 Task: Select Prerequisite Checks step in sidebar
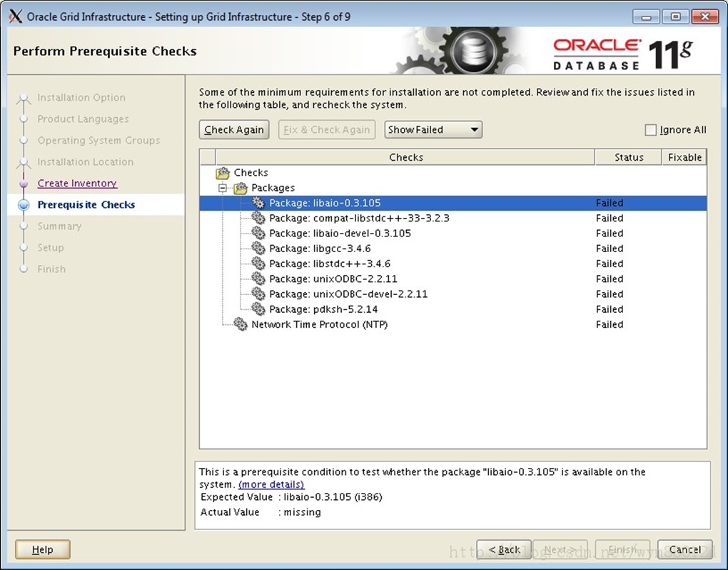(86, 205)
